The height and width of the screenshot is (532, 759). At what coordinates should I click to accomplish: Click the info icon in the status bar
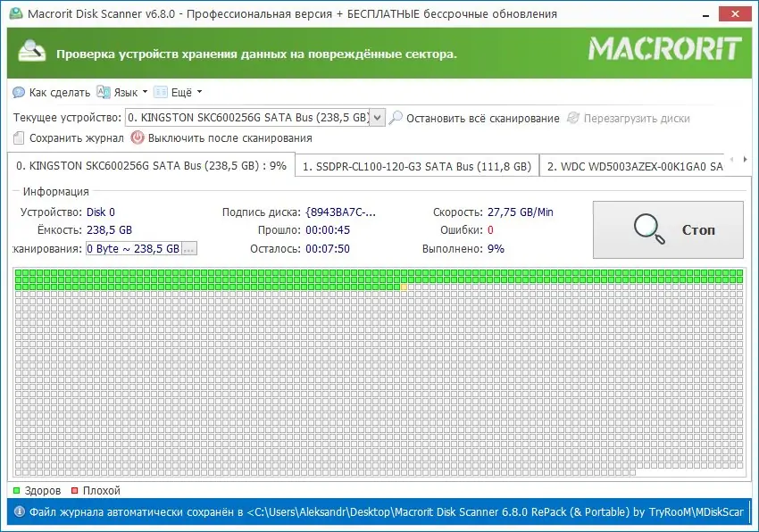19,511
